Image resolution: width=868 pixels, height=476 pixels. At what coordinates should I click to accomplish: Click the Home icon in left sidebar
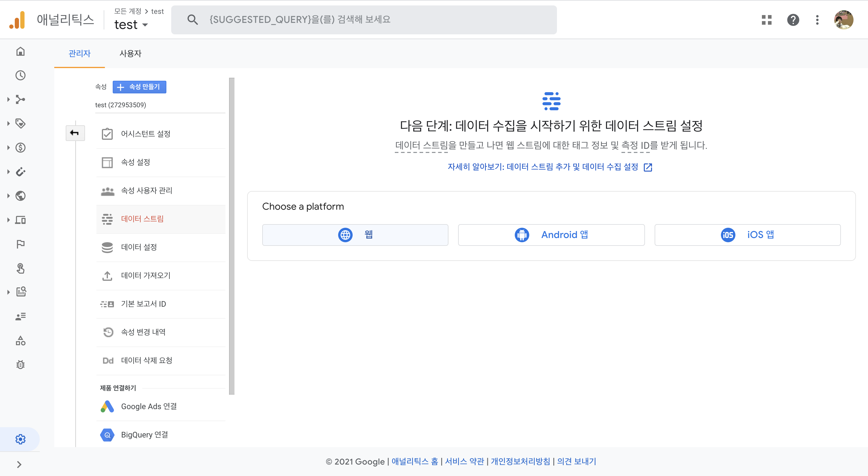pyautogui.click(x=20, y=51)
